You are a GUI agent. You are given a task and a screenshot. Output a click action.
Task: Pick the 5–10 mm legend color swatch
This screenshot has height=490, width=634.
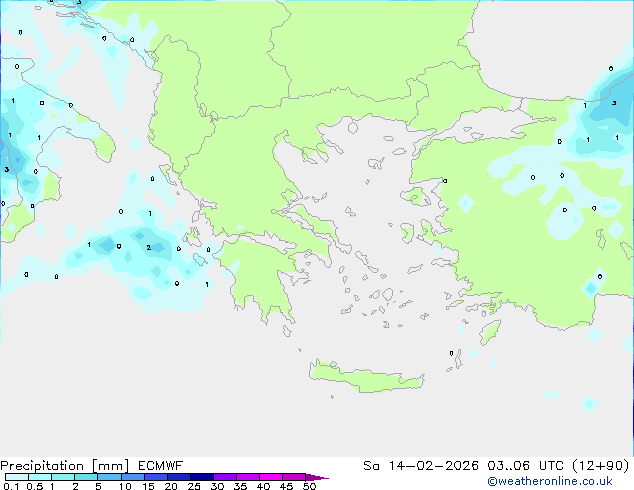tap(109, 477)
